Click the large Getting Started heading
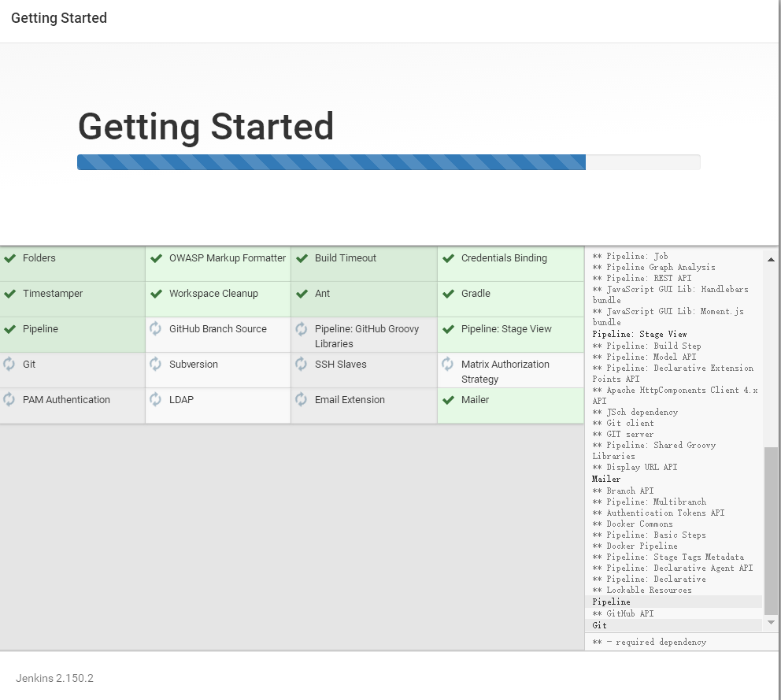781x700 pixels. tap(205, 127)
